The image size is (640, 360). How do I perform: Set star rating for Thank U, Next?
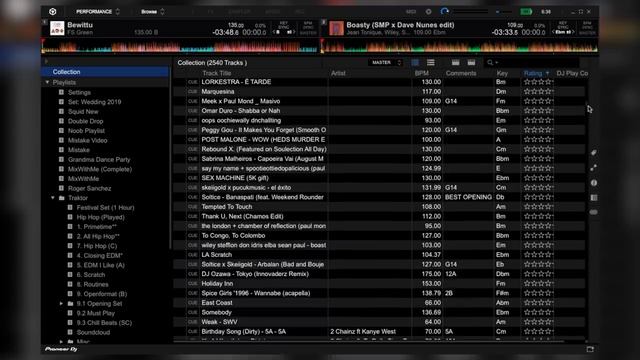click(538, 216)
